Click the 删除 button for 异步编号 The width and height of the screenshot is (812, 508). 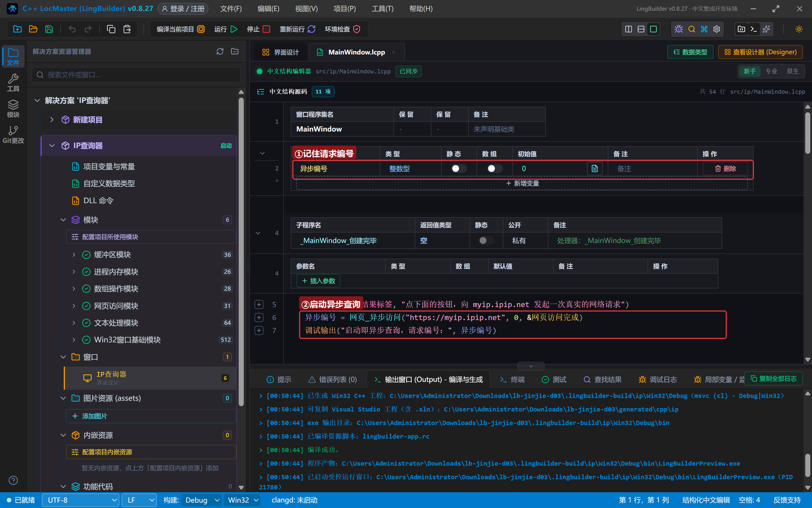tap(725, 168)
